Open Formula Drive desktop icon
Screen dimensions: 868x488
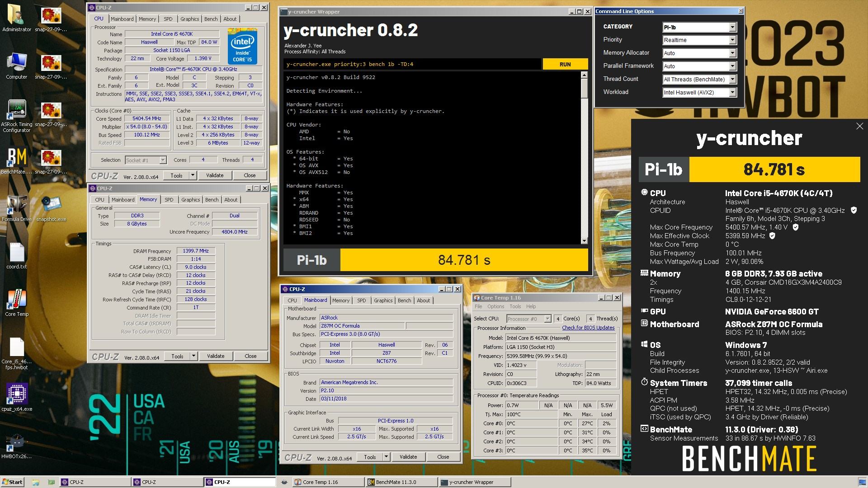point(17,208)
